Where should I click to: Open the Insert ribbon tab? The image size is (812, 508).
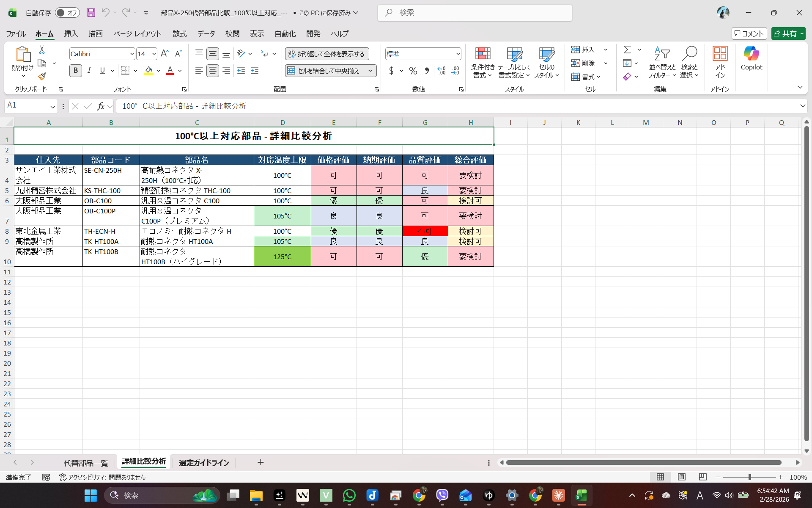coord(71,33)
